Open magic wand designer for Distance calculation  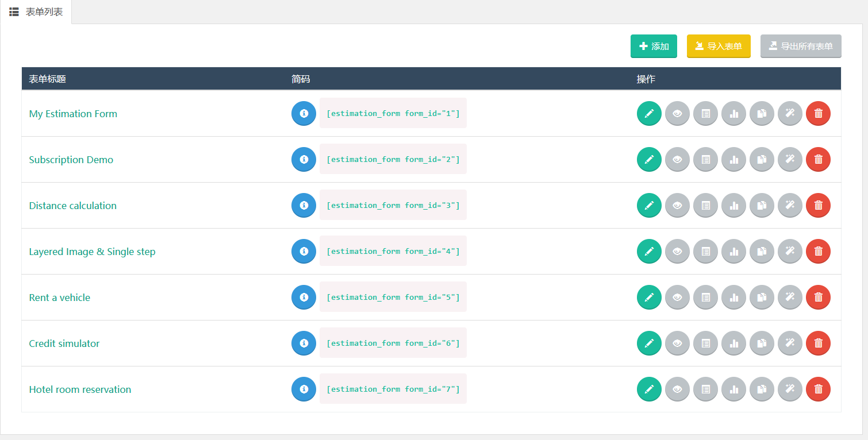click(x=790, y=205)
